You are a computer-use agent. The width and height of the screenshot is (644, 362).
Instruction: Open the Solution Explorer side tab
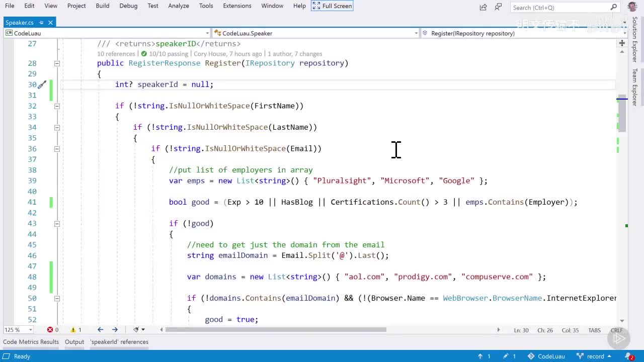pos(635,39)
